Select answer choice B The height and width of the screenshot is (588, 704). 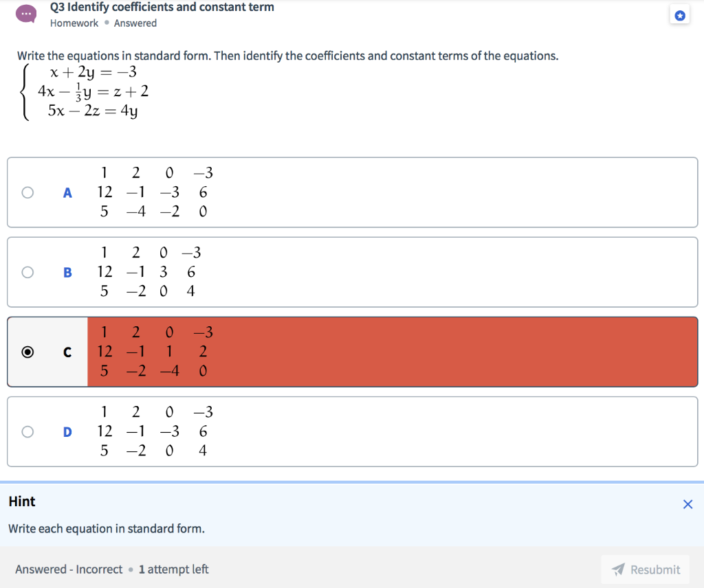click(27, 272)
